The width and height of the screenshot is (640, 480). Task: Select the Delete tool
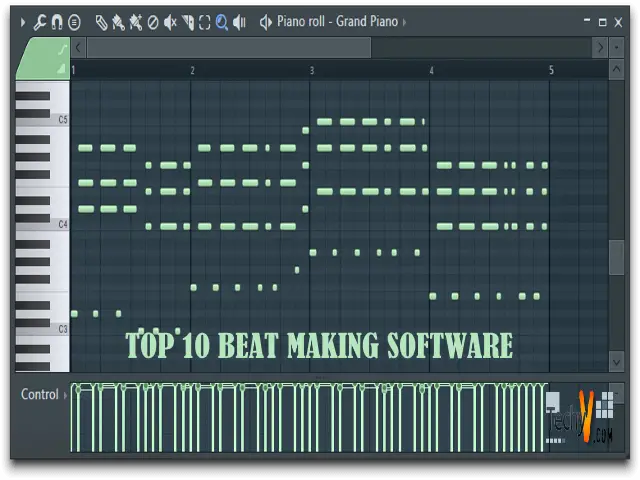coord(153,22)
